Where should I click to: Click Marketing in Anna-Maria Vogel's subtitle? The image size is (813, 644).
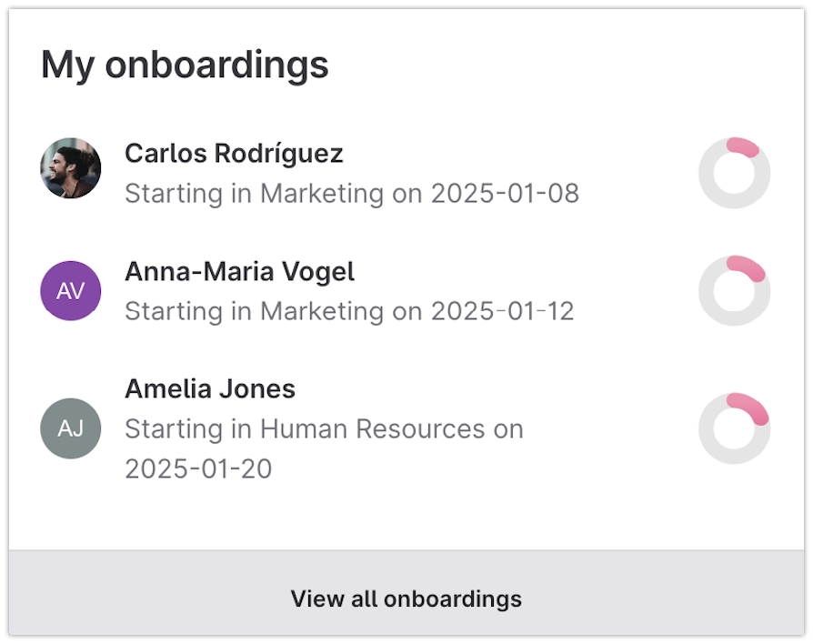(322, 311)
